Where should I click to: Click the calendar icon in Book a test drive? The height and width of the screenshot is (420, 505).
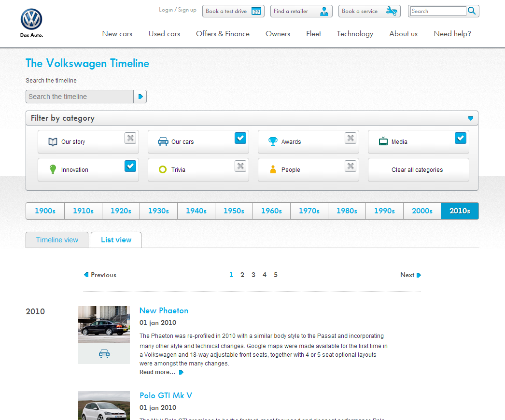[256, 11]
